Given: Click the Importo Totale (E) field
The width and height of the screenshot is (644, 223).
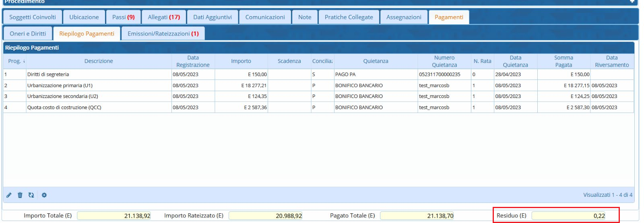Looking at the screenshot, I should (x=114, y=216).
